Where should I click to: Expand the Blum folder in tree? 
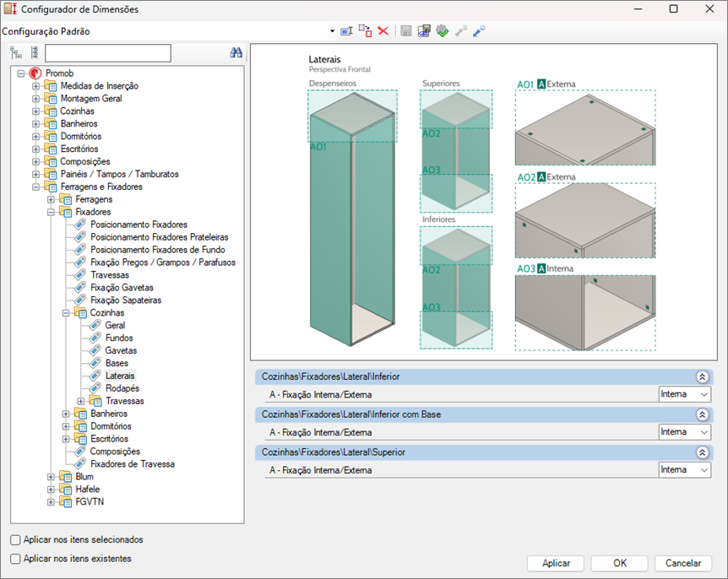pos(52,477)
